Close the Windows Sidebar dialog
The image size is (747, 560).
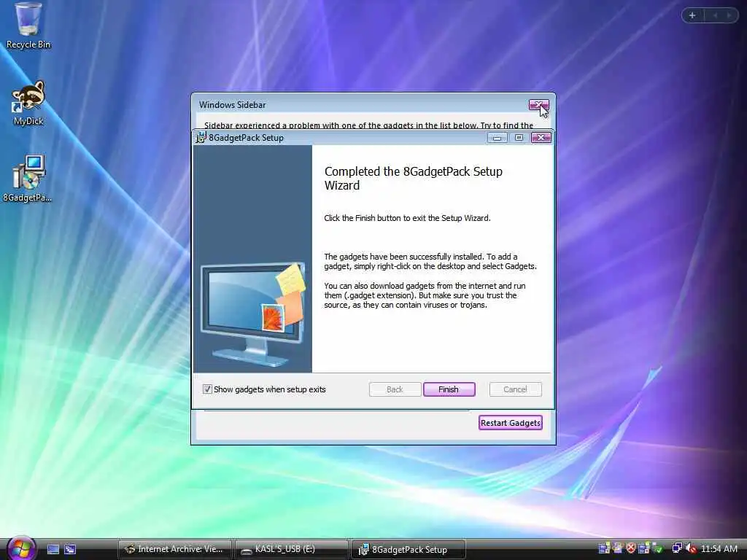click(x=538, y=105)
